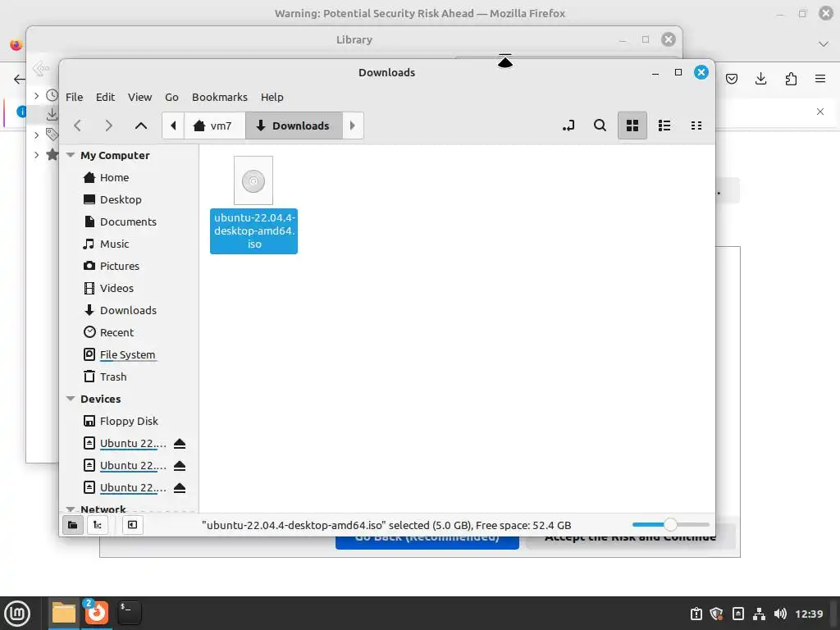Switch to Firefox in the taskbar
The image size is (840, 630).
(x=97, y=613)
